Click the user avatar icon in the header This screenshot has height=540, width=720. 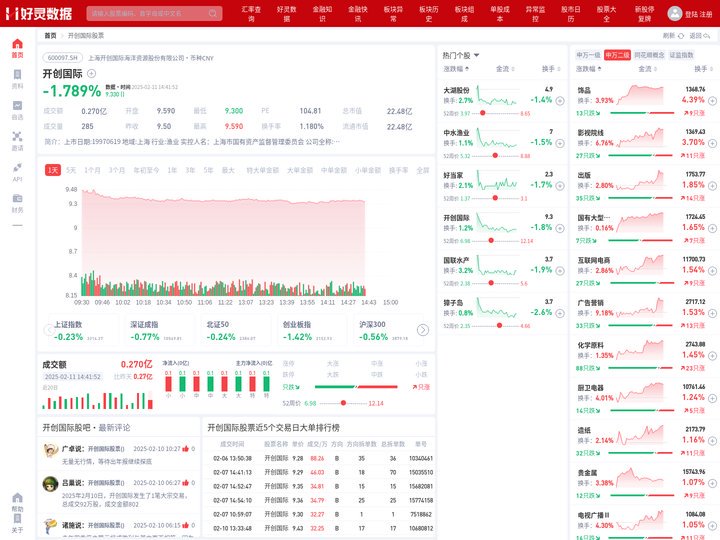pyautogui.click(x=675, y=13)
